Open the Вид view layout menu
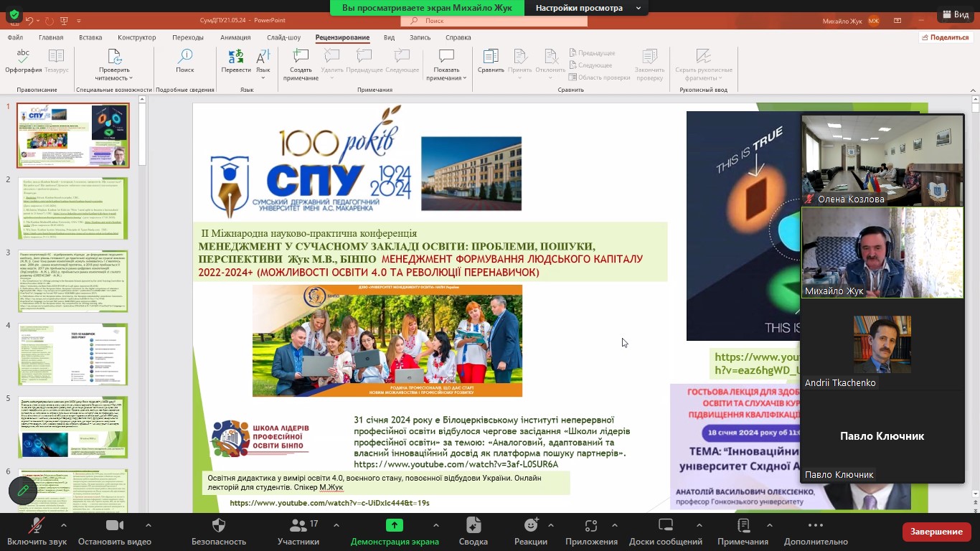 tap(954, 14)
